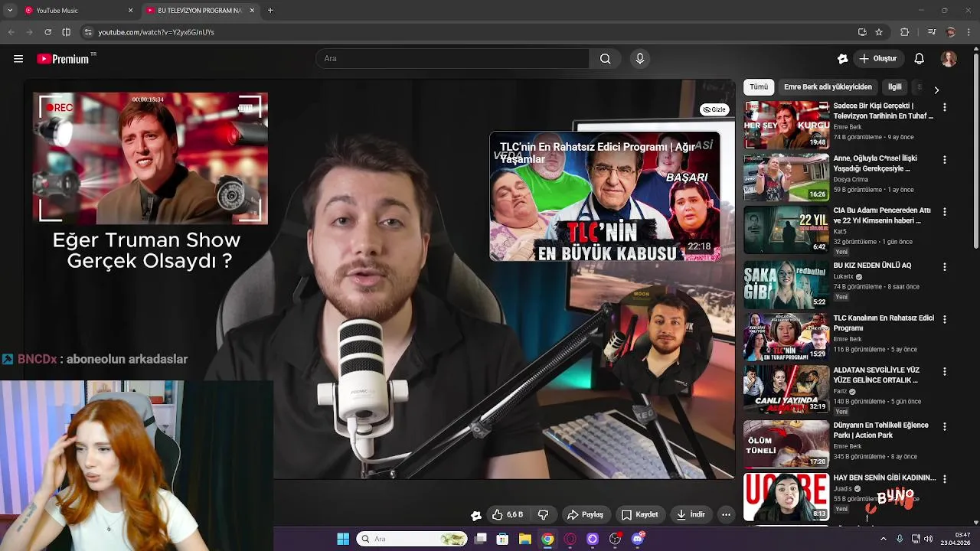Viewport: 980px width, 551px height.
Task: Open channel Lukartx under BU KIZ video
Action: [844, 277]
